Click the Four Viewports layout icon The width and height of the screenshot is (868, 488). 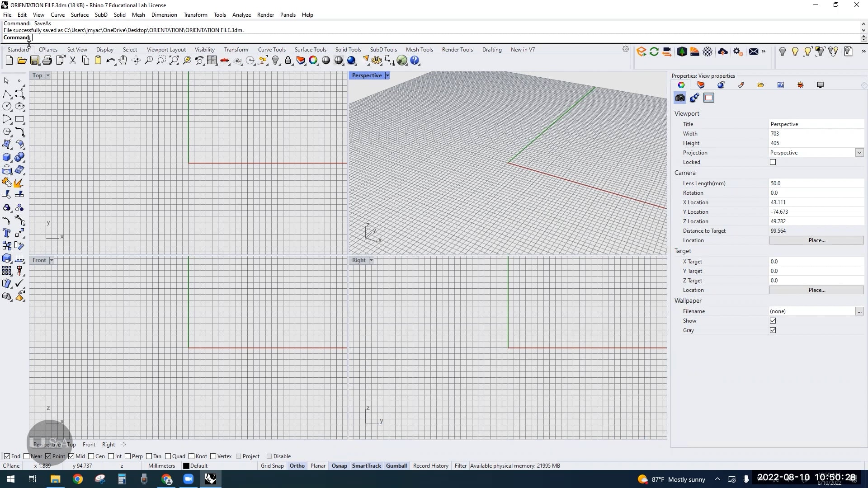tap(212, 61)
